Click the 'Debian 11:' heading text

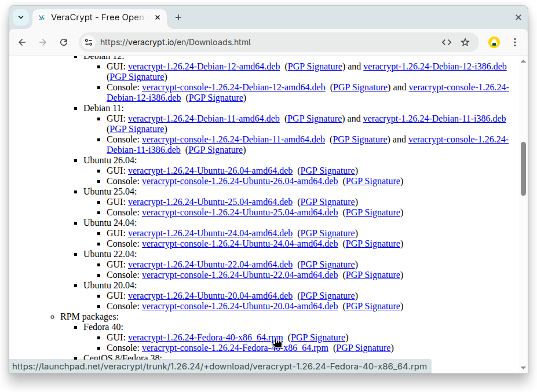pos(104,108)
